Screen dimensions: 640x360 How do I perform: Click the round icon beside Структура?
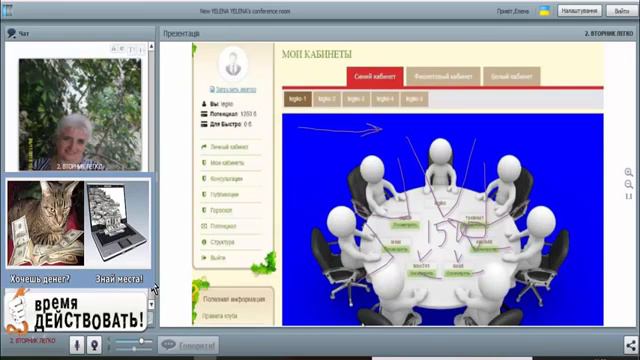tap(204, 242)
